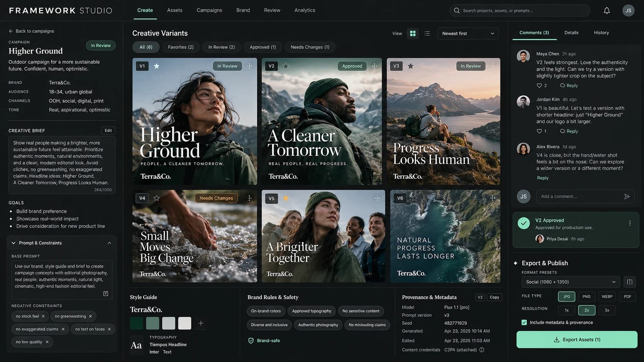
Task: Open the Analytics tab
Action: [305, 10]
